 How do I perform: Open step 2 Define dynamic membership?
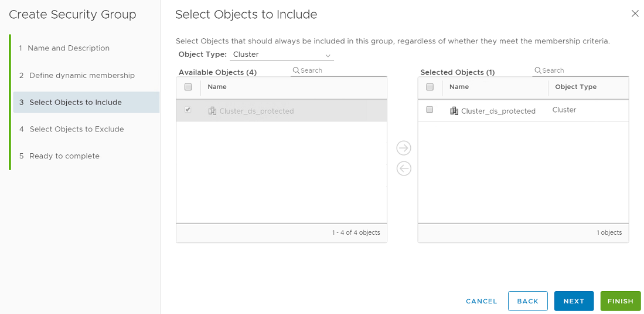[x=82, y=75]
